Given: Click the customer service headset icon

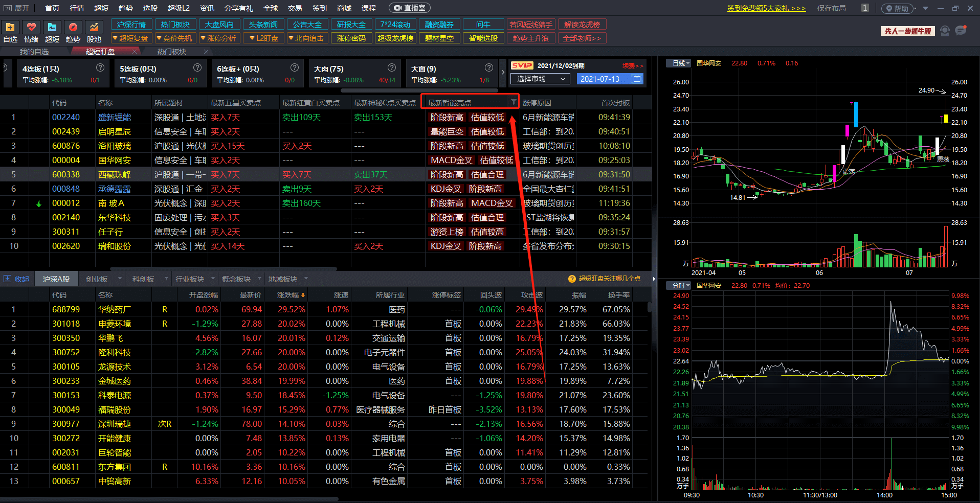Looking at the screenshot, I should tap(945, 31).
